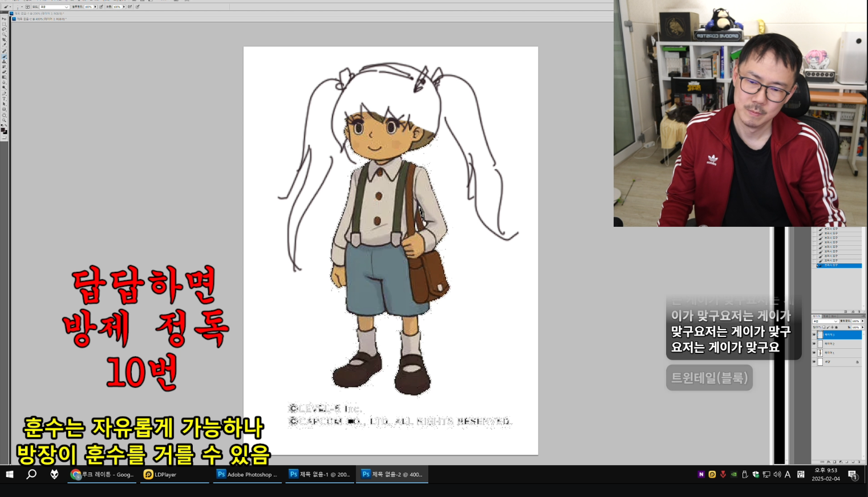
Task: Click brush opacity 100% field
Action: pyautogui.click(x=89, y=7)
